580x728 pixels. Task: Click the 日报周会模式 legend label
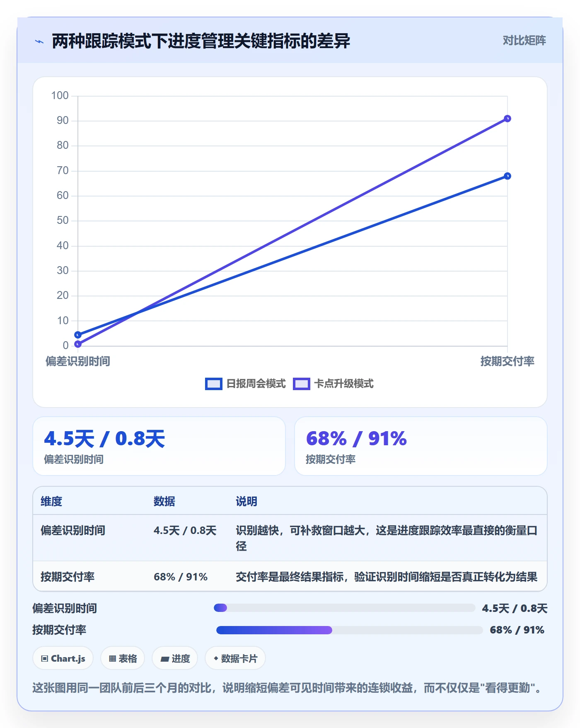pos(256,384)
